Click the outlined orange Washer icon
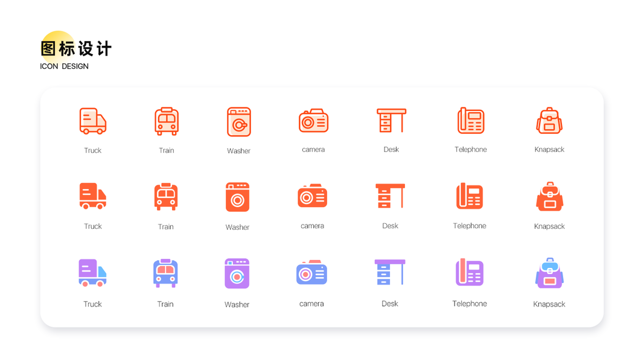 click(239, 122)
